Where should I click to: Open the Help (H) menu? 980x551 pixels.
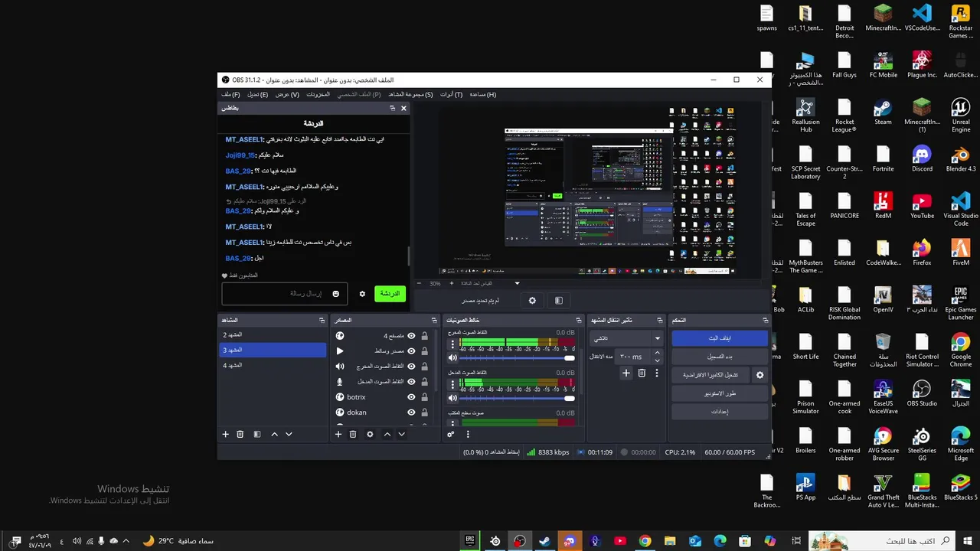coord(482,94)
